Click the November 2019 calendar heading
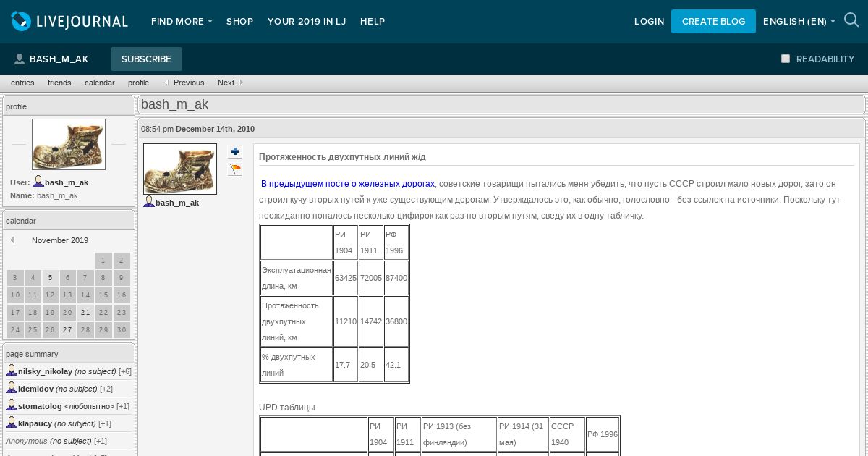The height and width of the screenshot is (456, 868). click(60, 240)
